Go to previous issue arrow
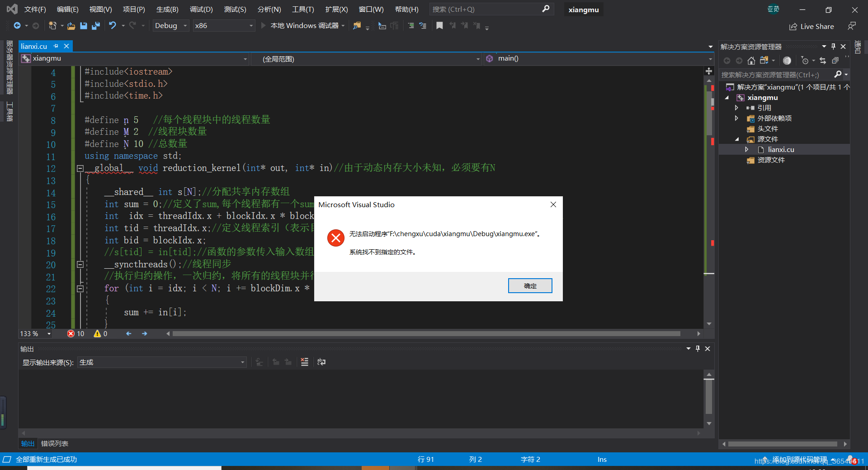 coord(129,333)
